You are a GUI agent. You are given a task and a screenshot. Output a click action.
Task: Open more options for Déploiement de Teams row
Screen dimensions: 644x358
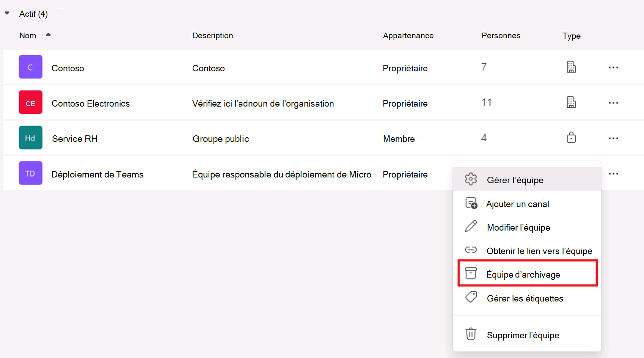(x=613, y=174)
